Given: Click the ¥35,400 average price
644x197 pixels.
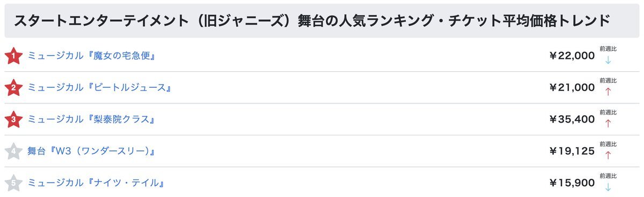Looking at the screenshot, I should [x=572, y=119].
